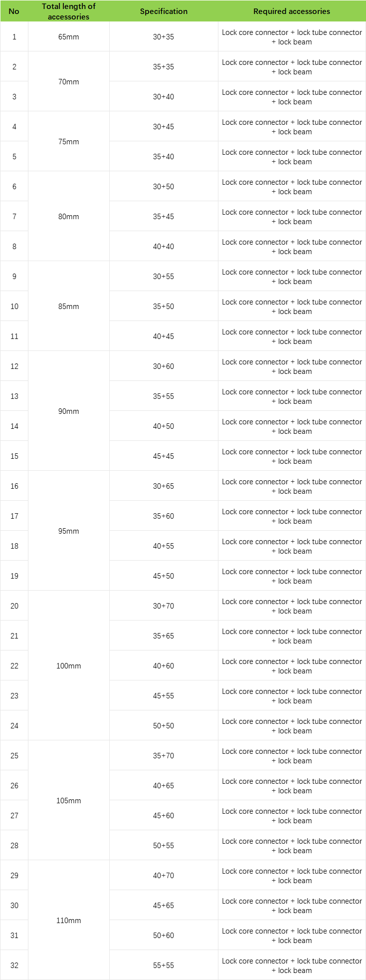Select the 100mm total length cell

69,666
